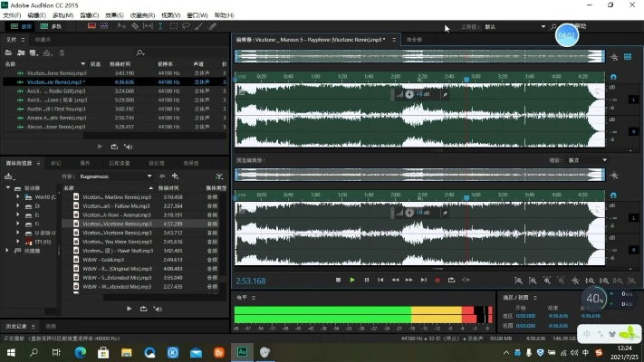The image size is (644, 362).
Task: Switch to the 收藏夹 tab
Action: pyautogui.click(x=43, y=40)
